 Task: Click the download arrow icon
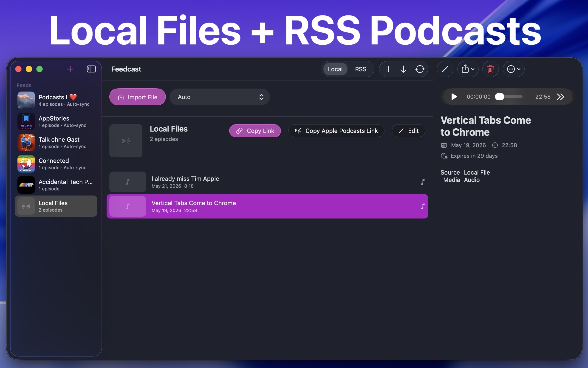[403, 69]
